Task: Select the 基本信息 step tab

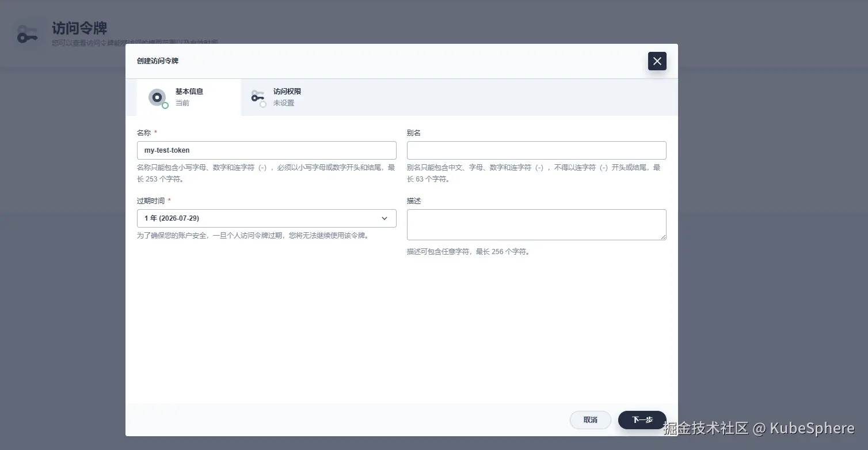Action: [x=189, y=97]
